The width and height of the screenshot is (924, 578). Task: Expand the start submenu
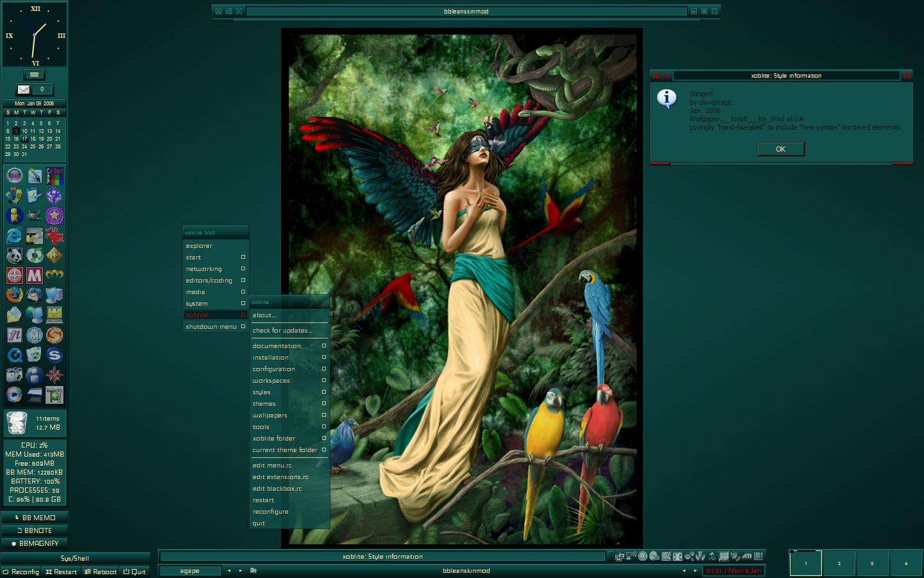click(216, 258)
